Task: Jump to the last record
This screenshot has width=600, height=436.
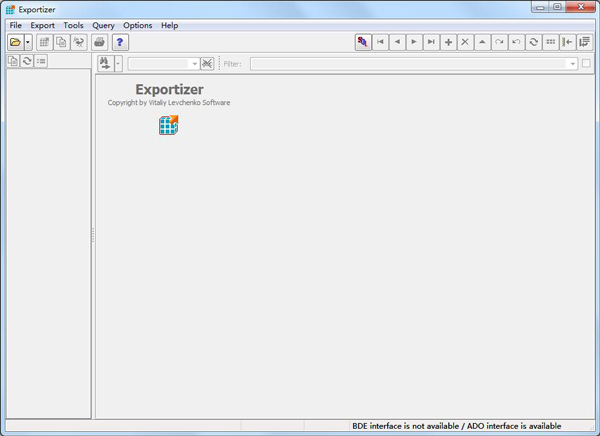Action: click(x=431, y=42)
